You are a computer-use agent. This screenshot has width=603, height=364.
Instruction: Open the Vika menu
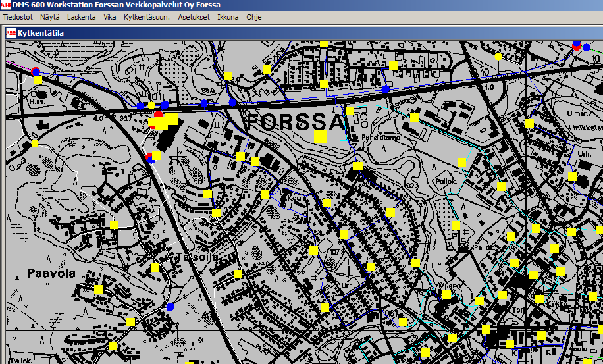(x=109, y=17)
